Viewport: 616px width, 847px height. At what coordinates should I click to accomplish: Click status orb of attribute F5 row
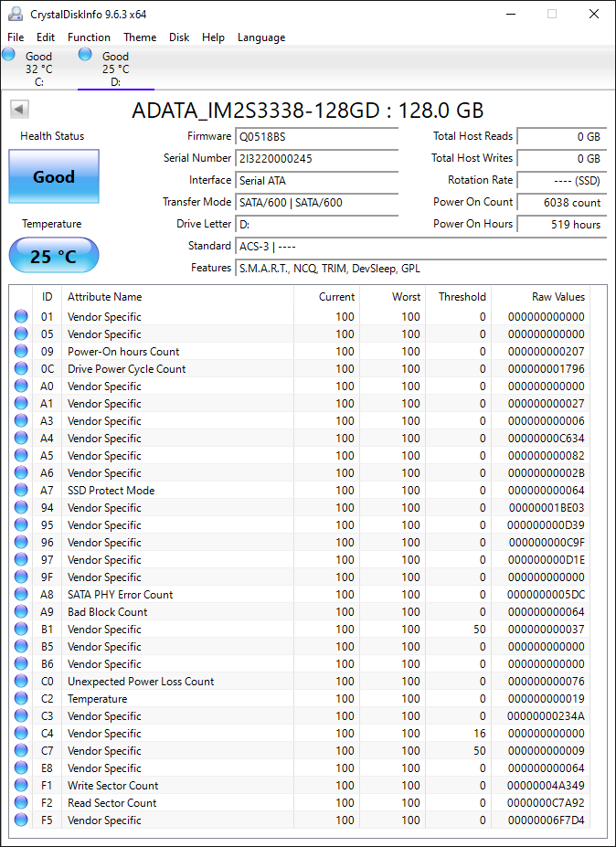pos(21,820)
